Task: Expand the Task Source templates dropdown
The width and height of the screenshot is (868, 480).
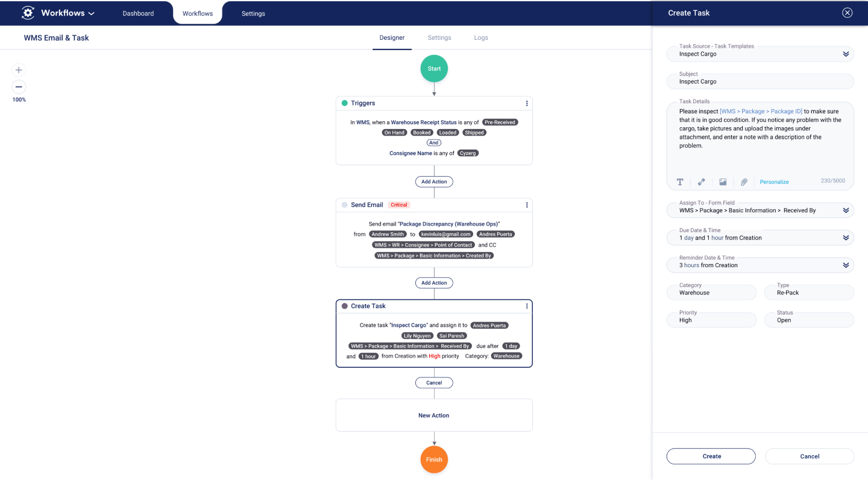Action: (846, 54)
